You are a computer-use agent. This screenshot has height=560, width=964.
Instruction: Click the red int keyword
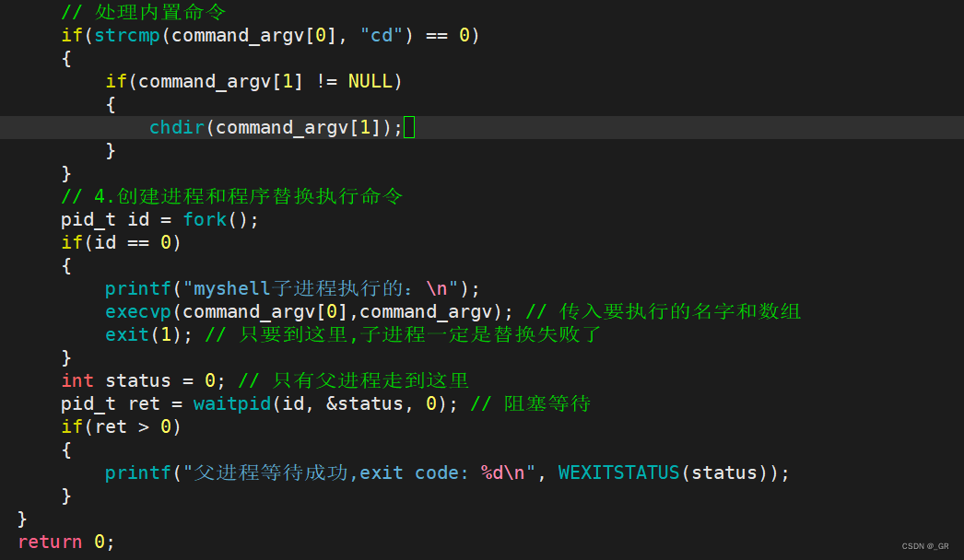pyautogui.click(x=77, y=380)
